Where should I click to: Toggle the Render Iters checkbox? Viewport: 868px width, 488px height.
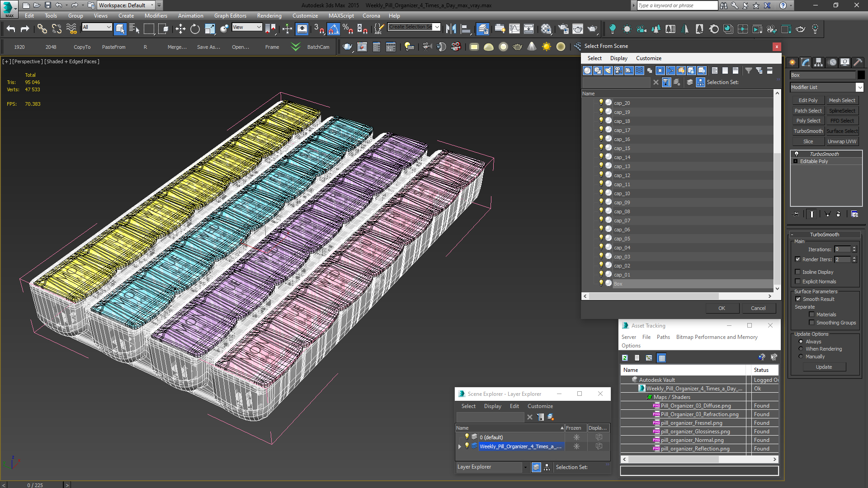point(798,259)
